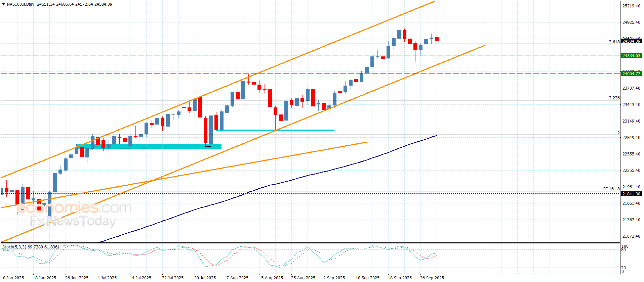Image resolution: width=644 pixels, height=282 pixels.
Task: Click the 7 Aug 2025 date label
Action: point(237,278)
